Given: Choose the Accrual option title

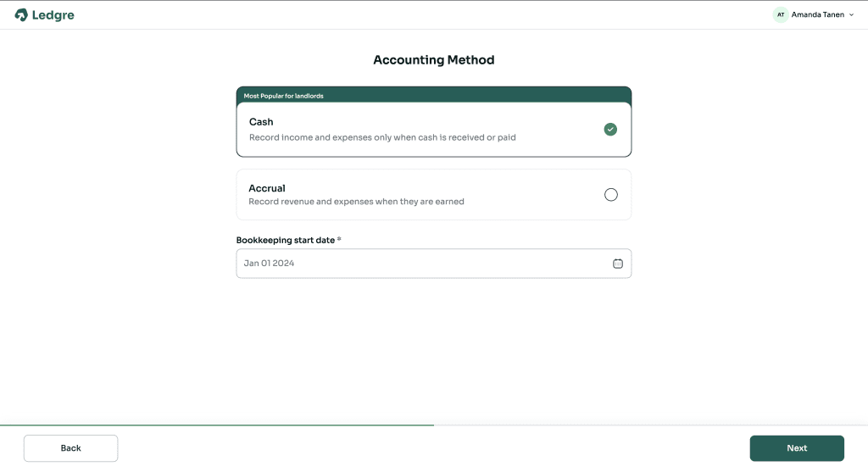Looking at the screenshot, I should [x=267, y=188].
